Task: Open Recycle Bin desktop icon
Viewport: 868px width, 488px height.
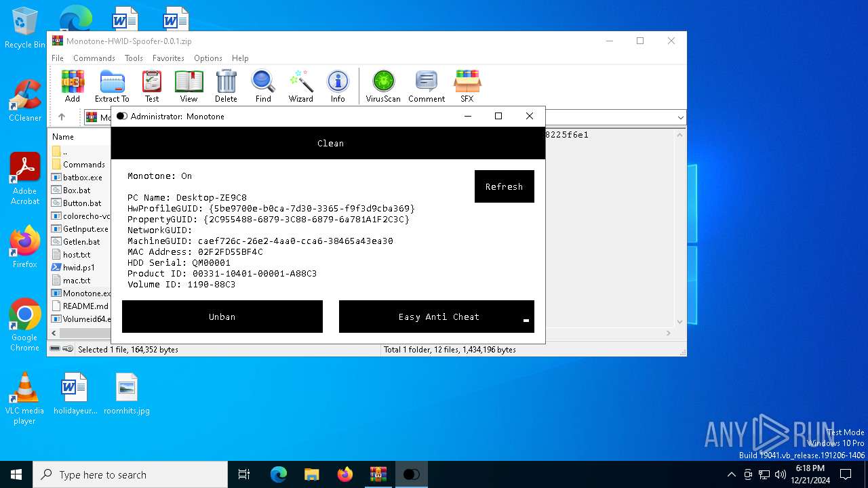Action: [x=25, y=28]
